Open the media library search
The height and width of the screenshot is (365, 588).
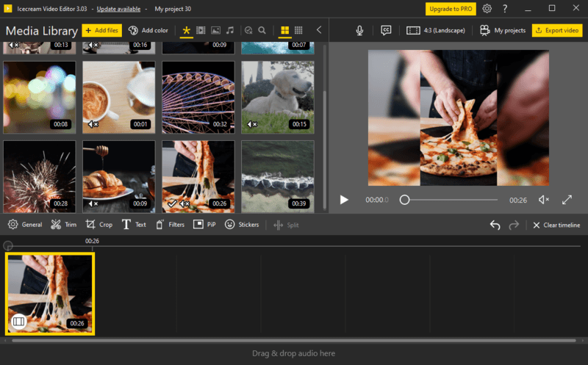pos(262,30)
